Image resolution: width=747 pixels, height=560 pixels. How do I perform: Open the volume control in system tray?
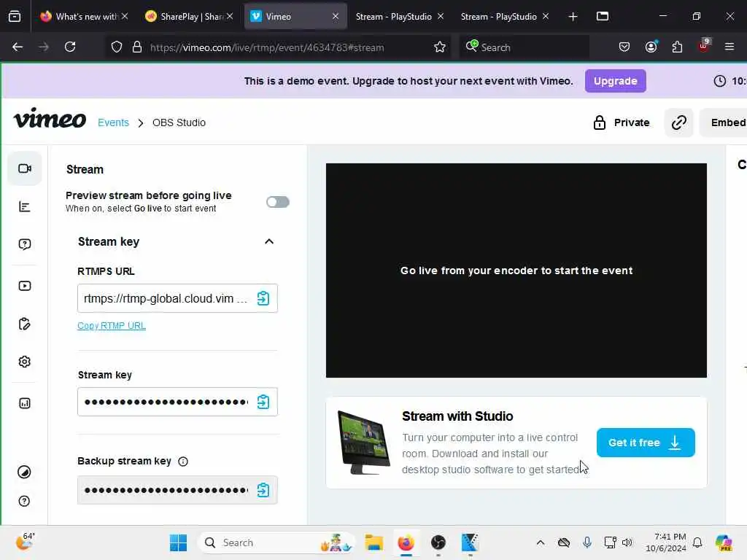coord(627,542)
